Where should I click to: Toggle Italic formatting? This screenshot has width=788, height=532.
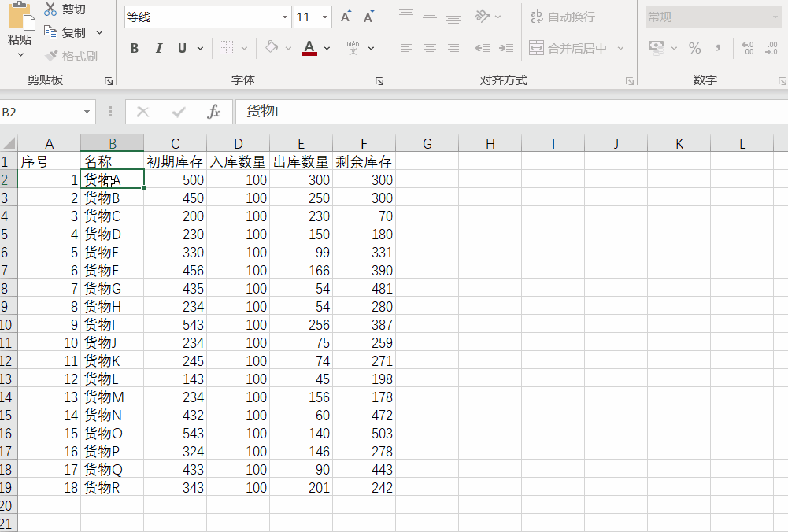[x=159, y=48]
